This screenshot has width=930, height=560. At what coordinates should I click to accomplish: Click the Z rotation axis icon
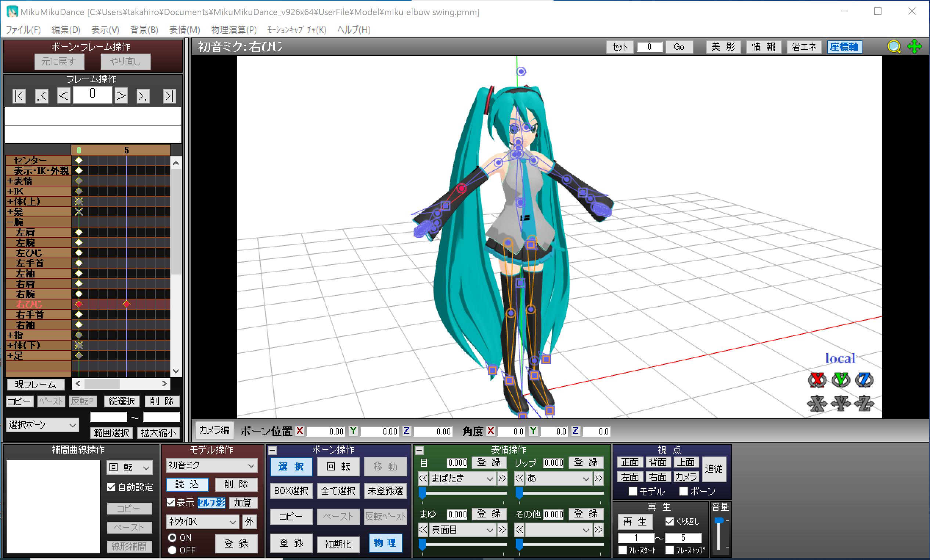864,380
